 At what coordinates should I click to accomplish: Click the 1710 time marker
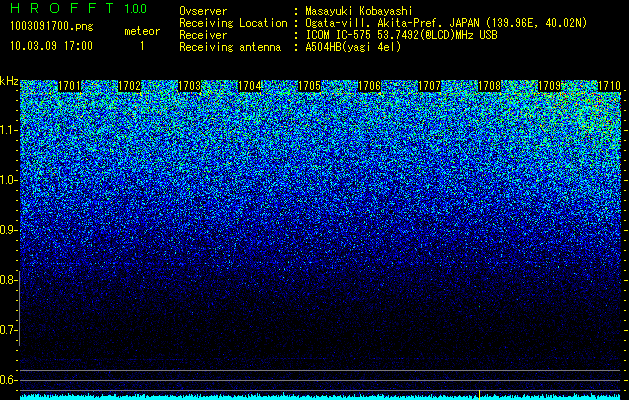[x=609, y=86]
